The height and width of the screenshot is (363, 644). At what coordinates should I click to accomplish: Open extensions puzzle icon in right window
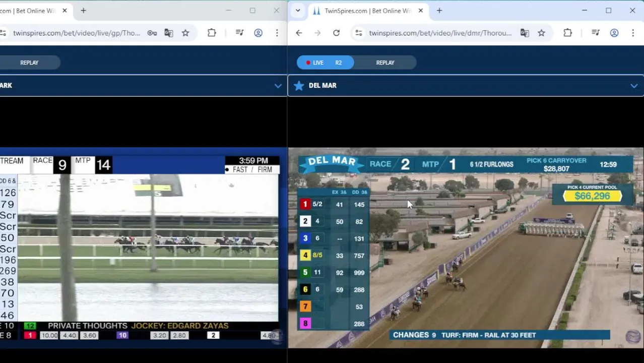tap(567, 33)
